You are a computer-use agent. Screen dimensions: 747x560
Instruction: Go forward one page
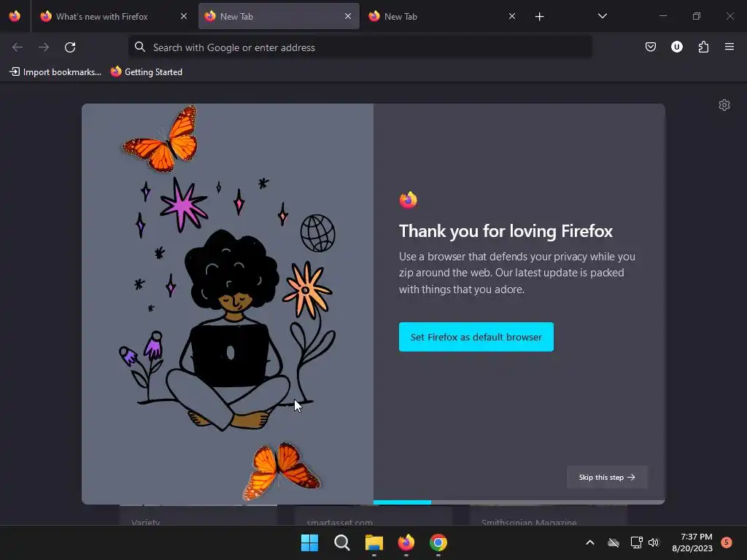click(x=44, y=47)
